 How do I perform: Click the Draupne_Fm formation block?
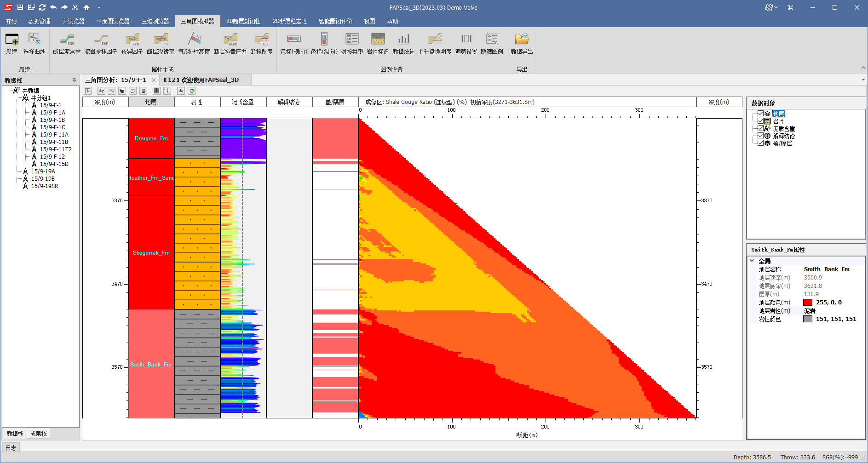click(151, 138)
